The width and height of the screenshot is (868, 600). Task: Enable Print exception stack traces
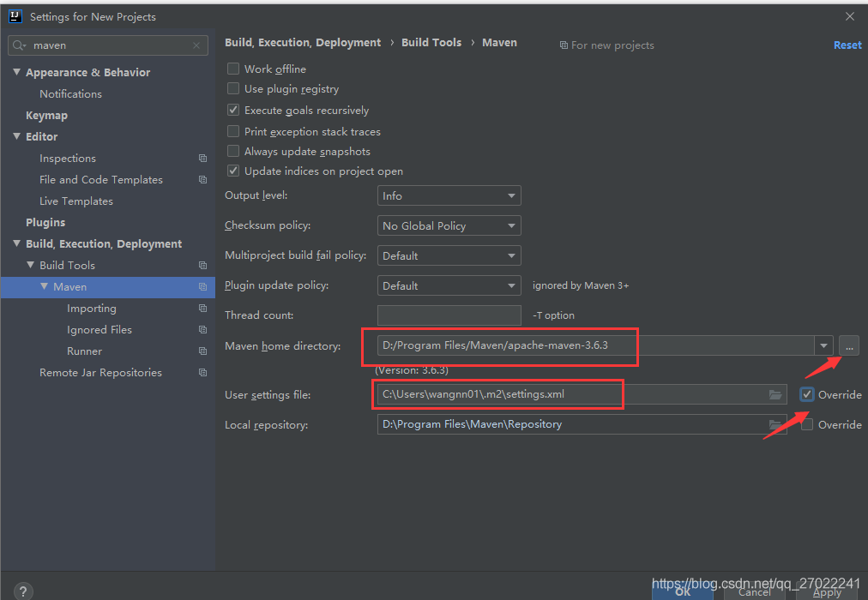(233, 131)
